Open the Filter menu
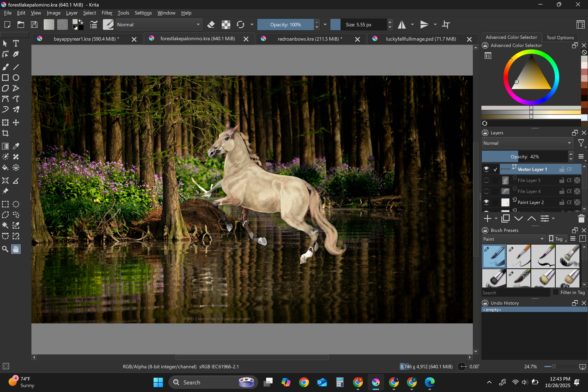 [x=107, y=13]
